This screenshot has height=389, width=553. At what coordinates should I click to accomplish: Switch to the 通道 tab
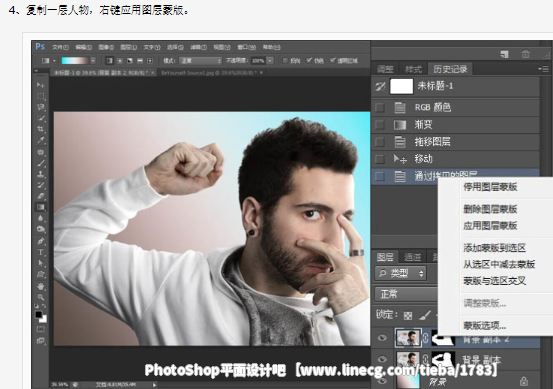(x=412, y=257)
